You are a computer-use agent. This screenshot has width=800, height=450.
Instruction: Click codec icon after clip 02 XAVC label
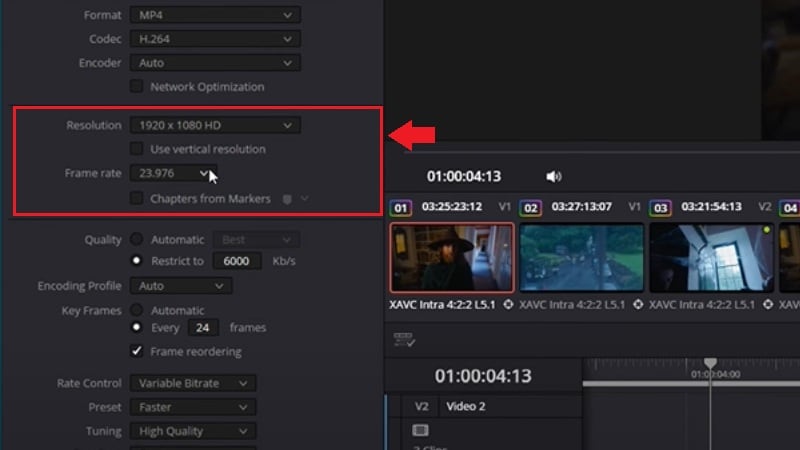coord(638,305)
